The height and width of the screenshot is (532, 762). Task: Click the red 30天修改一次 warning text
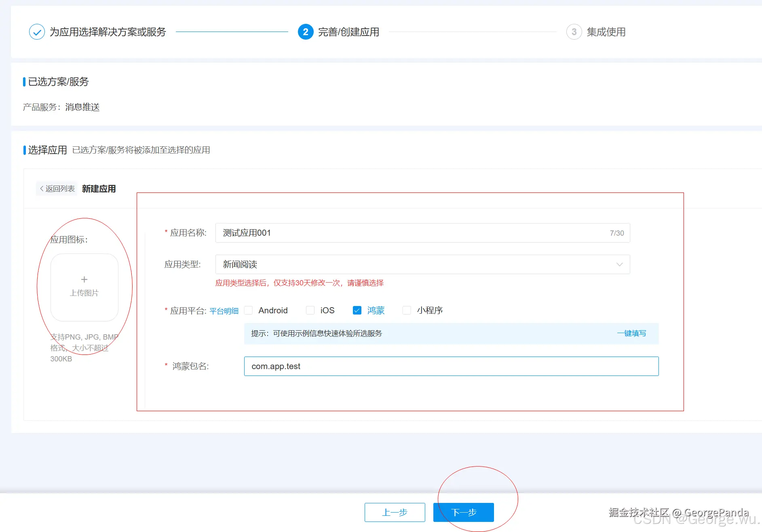300,283
